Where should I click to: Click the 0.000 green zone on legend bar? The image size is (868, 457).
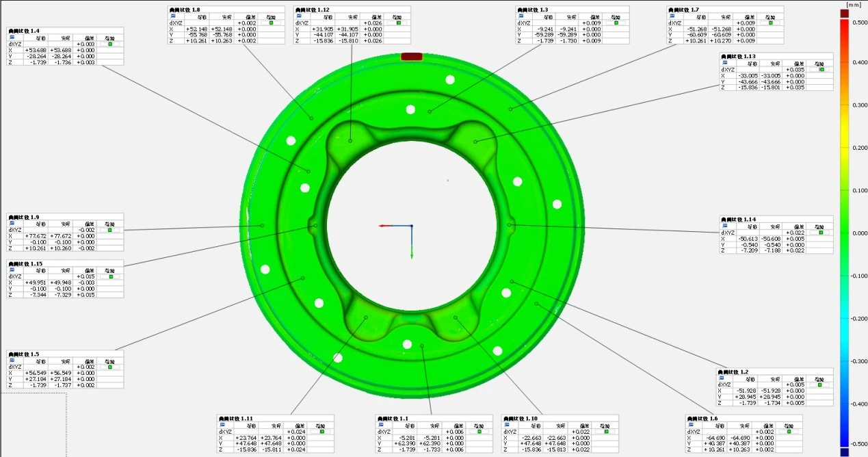pos(844,233)
